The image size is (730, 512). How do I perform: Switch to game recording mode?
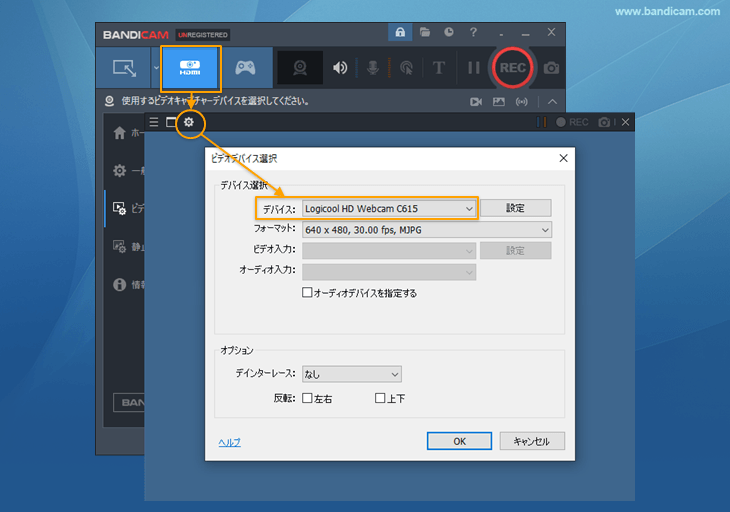click(245, 68)
